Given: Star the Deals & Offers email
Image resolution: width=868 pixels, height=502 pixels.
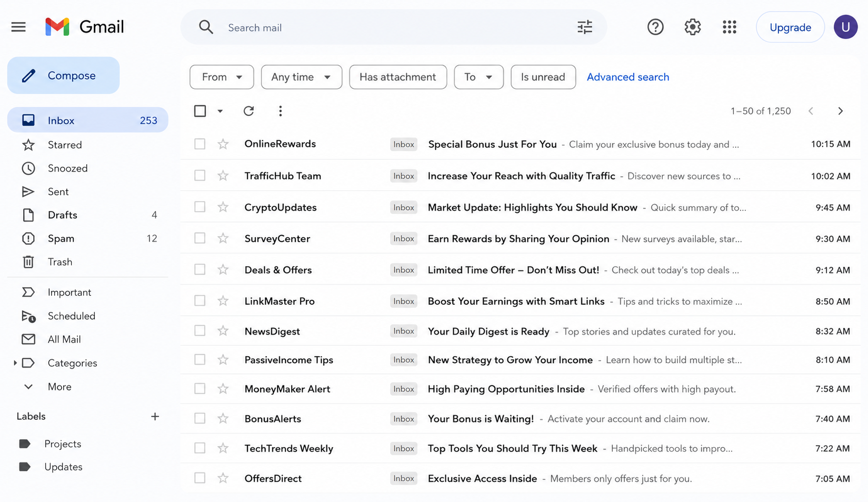Looking at the screenshot, I should pos(223,269).
